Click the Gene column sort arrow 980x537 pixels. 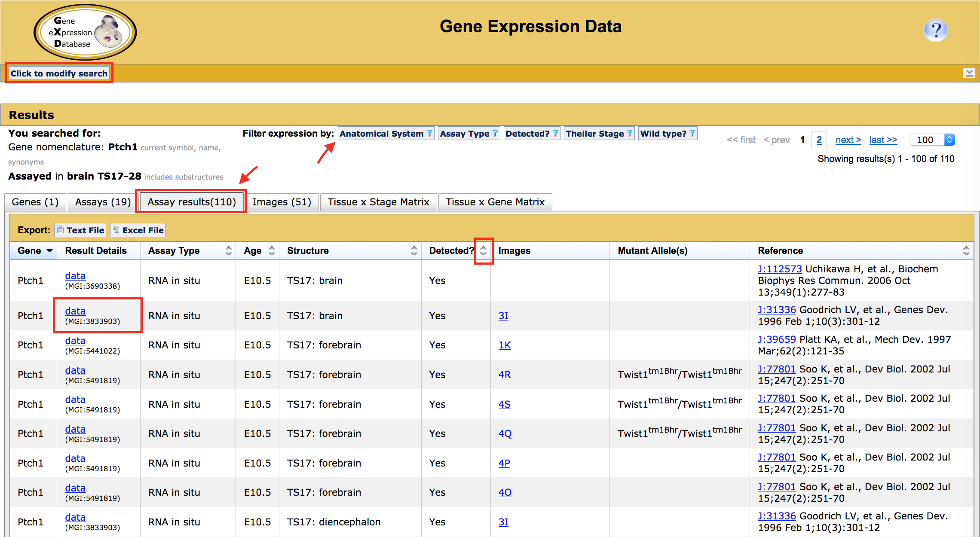49,250
